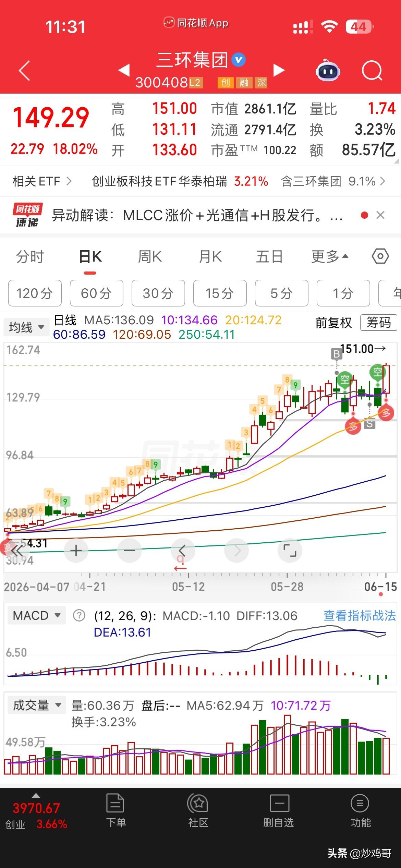Tap the 3970.67 index value
401x868 pixels.
coord(36,808)
